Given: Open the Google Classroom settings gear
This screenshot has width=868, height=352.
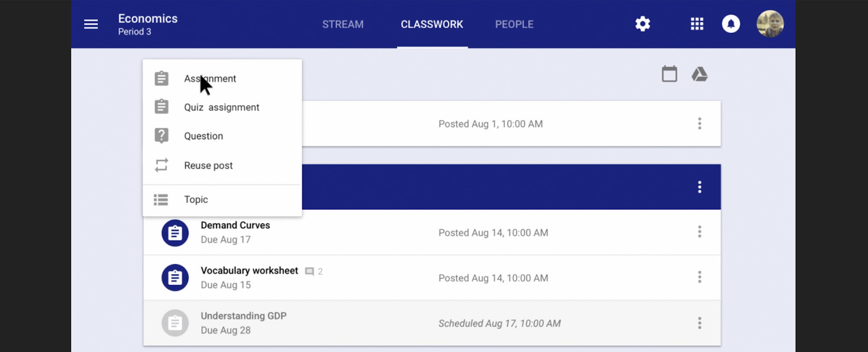Looking at the screenshot, I should click(x=642, y=24).
